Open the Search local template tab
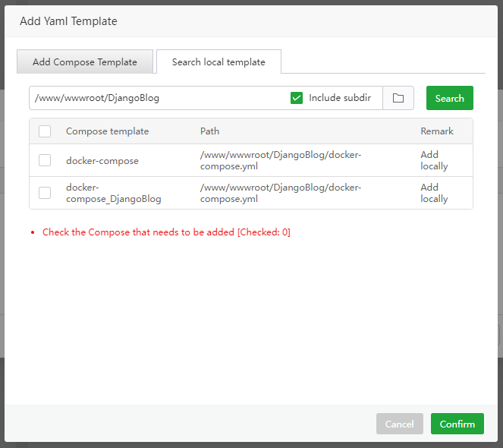 pyautogui.click(x=218, y=62)
